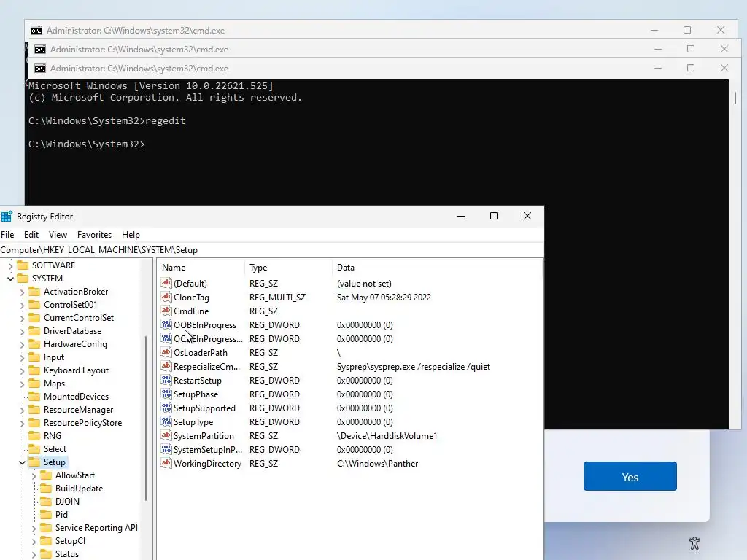The height and width of the screenshot is (560, 747).
Task: Click the DWORD icon beside RestartSetup
Action: click(x=166, y=380)
